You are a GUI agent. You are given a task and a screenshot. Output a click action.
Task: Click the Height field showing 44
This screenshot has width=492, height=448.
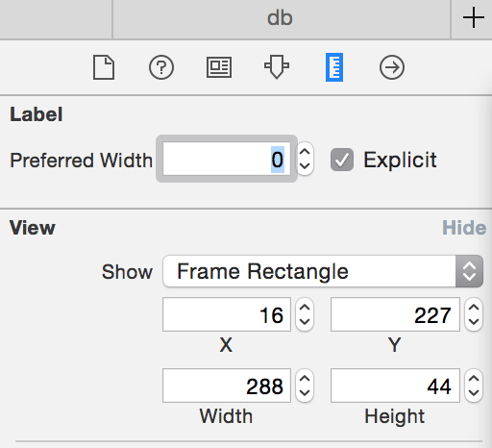click(395, 386)
